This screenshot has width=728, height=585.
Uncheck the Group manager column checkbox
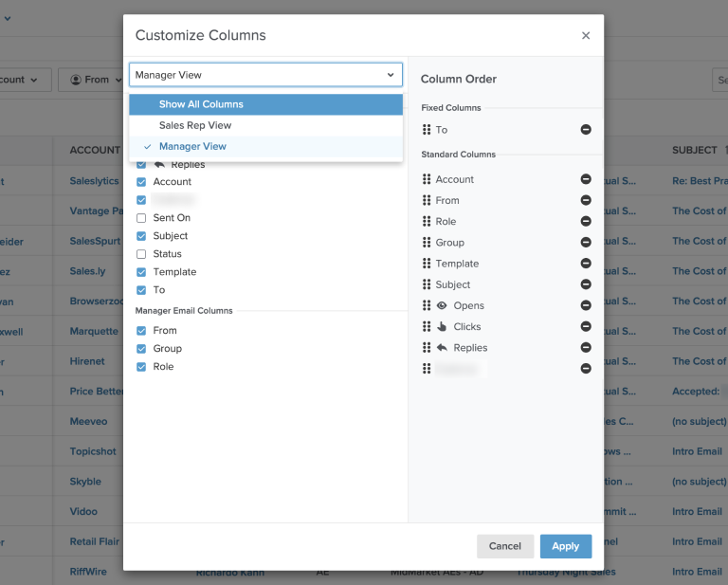pos(141,349)
